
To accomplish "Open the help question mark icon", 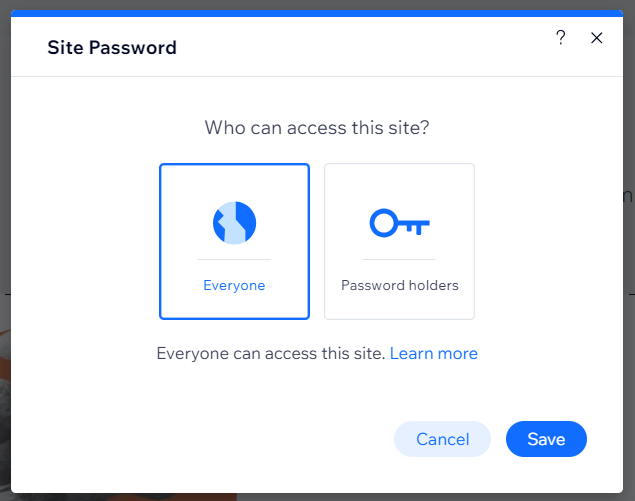I will (561, 38).
